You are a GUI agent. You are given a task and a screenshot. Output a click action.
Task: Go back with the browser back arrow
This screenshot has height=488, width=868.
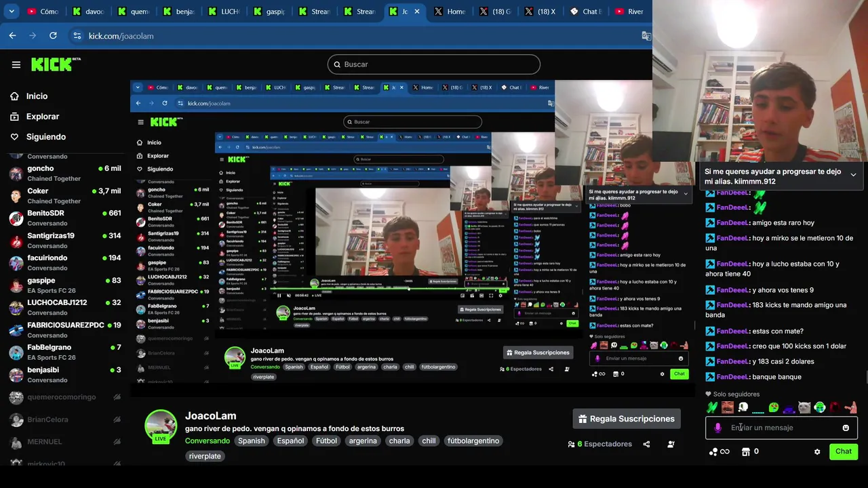coord(12,36)
